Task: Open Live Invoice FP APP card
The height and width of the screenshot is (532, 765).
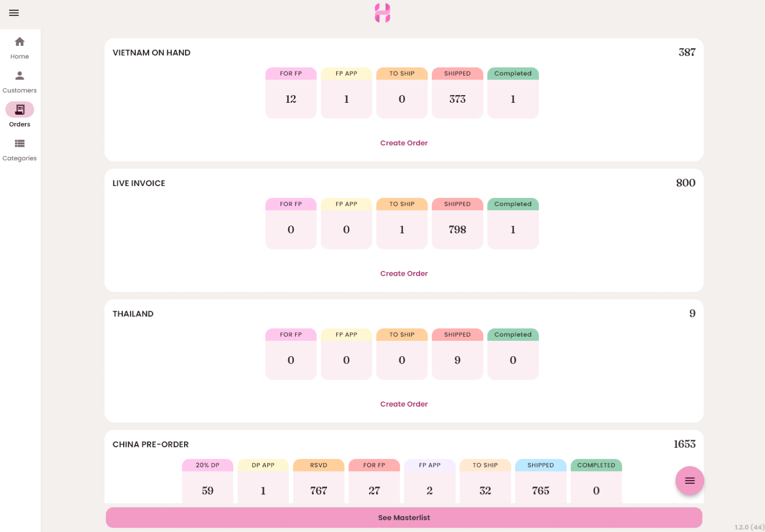Action: point(346,223)
